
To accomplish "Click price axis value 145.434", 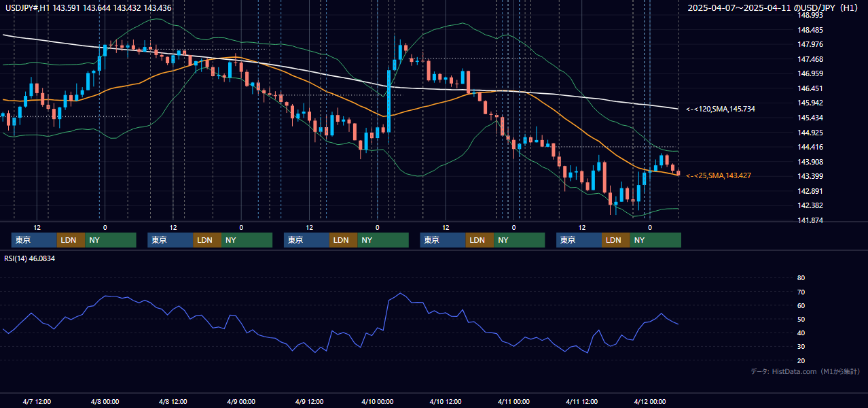I will coord(810,118).
